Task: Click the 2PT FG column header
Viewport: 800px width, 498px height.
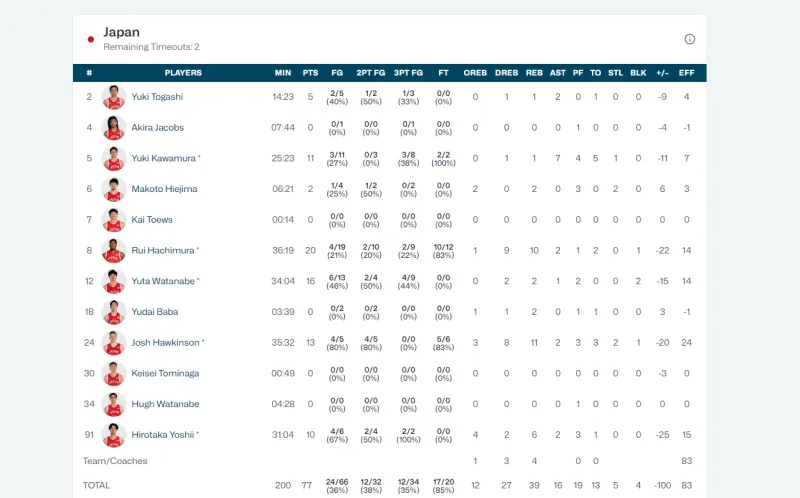Action: click(371, 73)
